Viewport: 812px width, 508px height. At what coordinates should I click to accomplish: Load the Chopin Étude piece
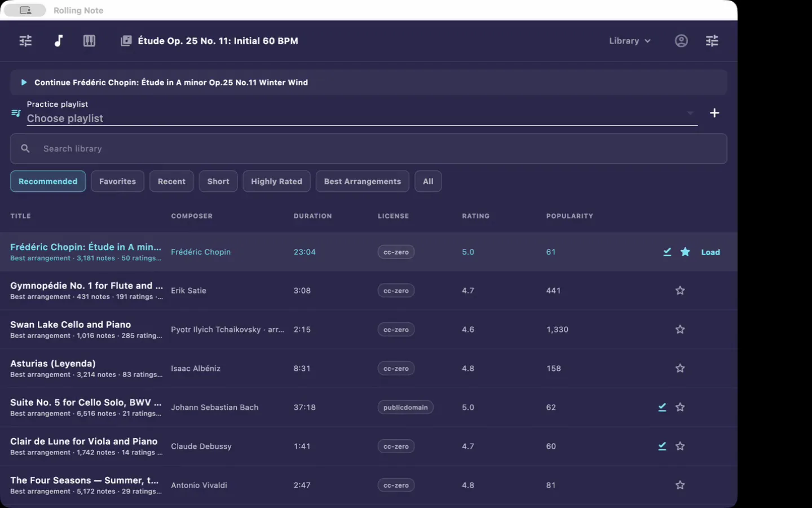(x=710, y=252)
